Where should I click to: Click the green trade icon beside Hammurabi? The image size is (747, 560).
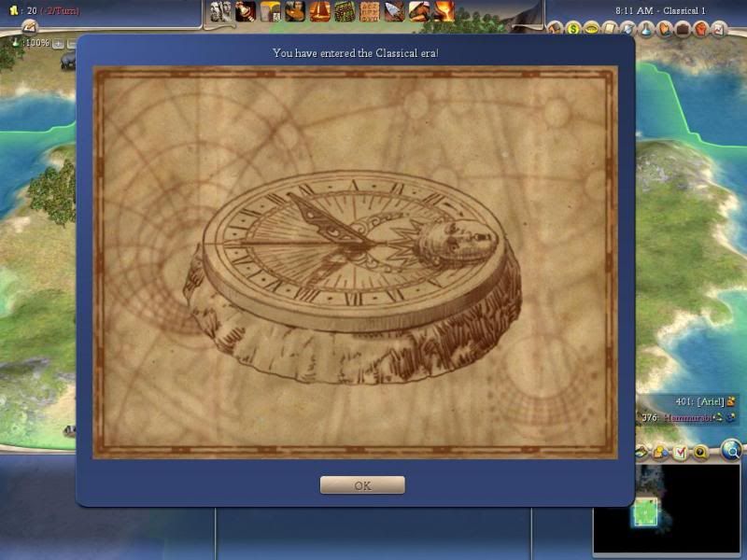point(718,417)
